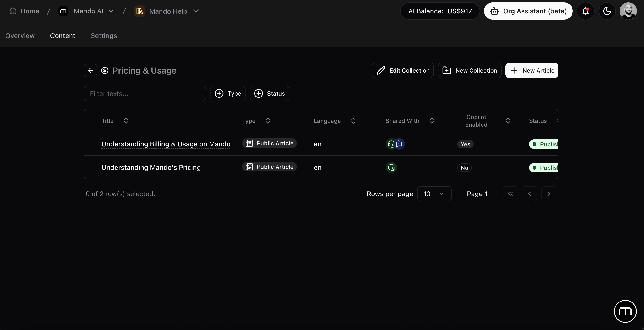644x330 pixels.
Task: Sort by Shared With column arrows
Action: pos(432,121)
